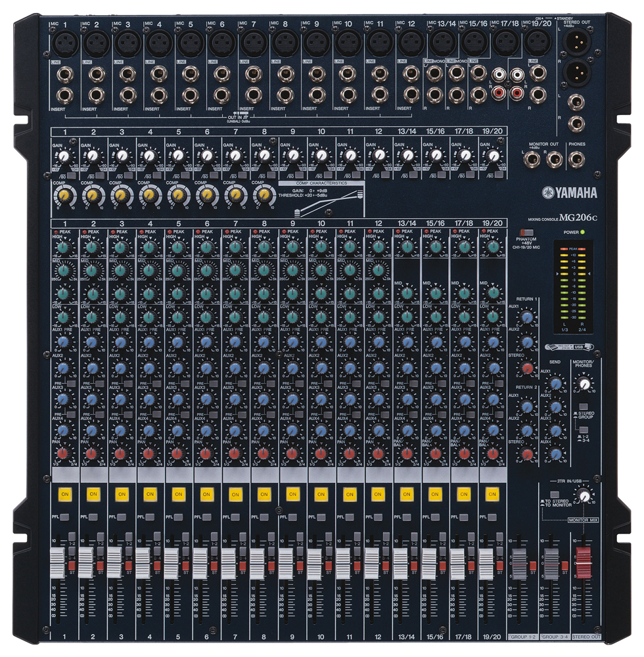
Task: Adjust RETURN 1 red STEREO knob
Action: coord(526,367)
